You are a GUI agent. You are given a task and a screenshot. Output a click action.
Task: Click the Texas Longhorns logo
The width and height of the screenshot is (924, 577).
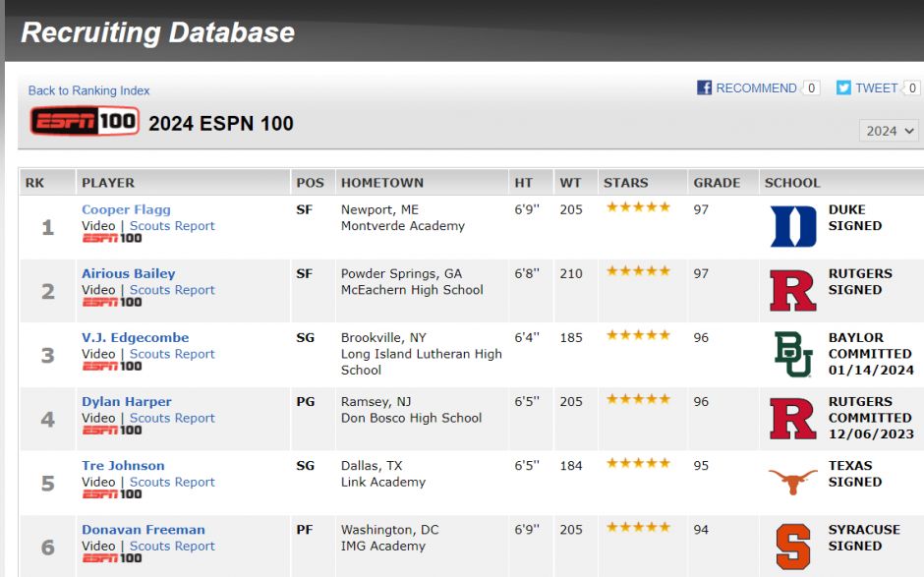[x=793, y=481]
